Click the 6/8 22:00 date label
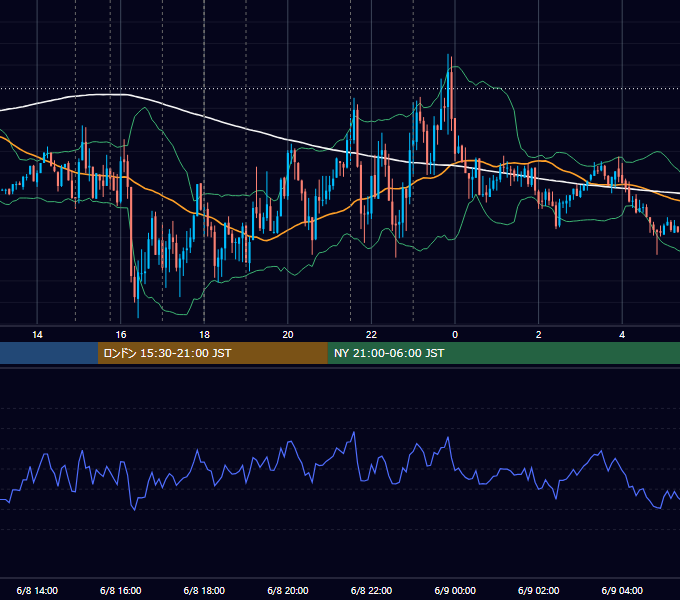The image size is (680, 600). coord(371,591)
